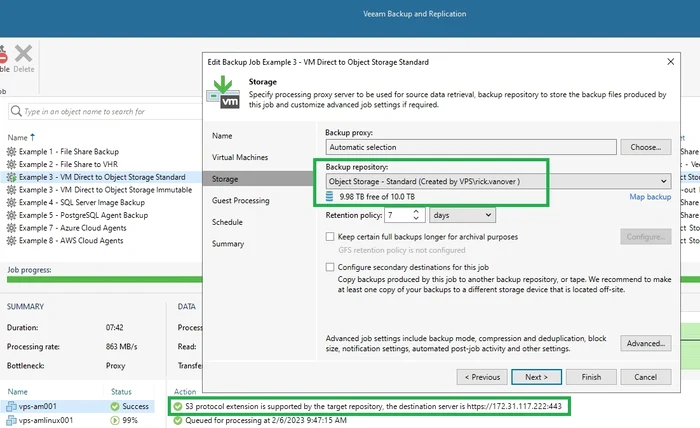Image resolution: width=700 pixels, height=428 pixels.
Task: Click green Success status icon for vps-am001
Action: pos(115,407)
